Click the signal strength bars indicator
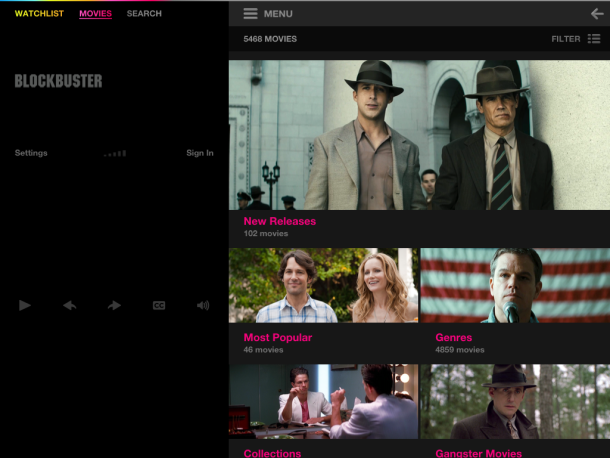 115,153
